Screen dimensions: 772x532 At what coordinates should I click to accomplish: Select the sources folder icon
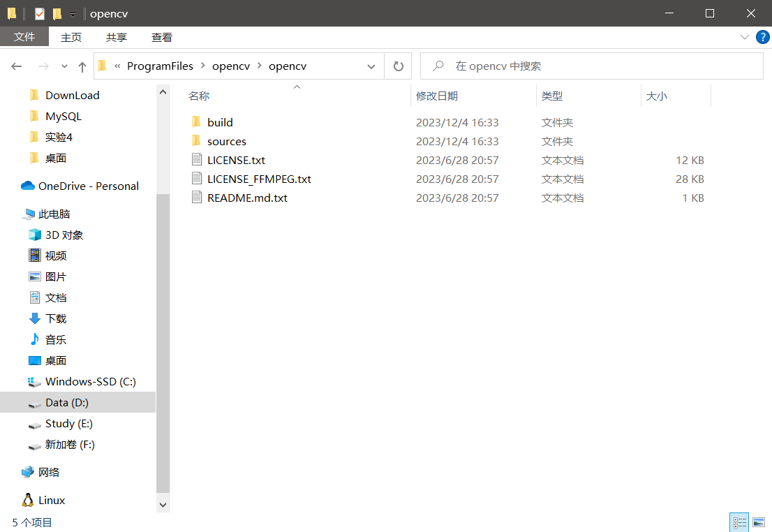(196, 141)
